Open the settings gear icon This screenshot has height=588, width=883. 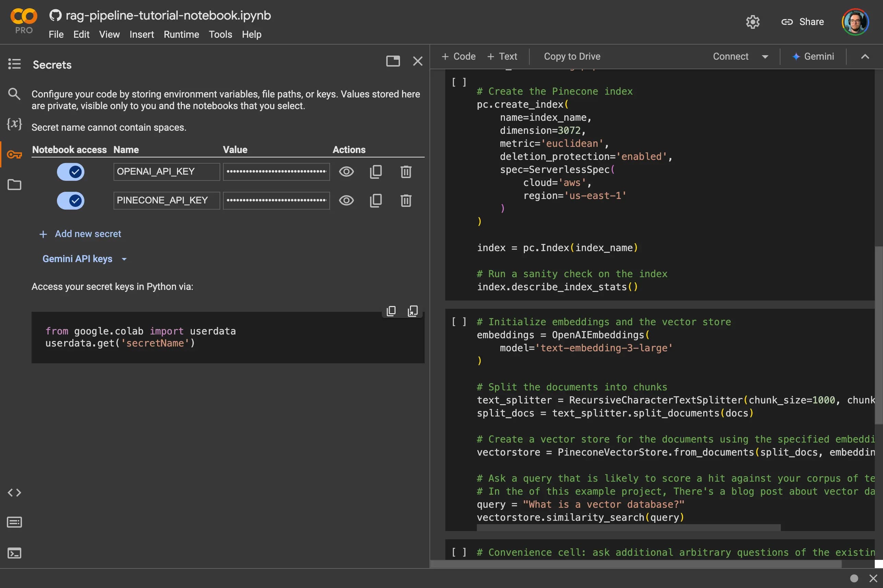pyautogui.click(x=752, y=22)
